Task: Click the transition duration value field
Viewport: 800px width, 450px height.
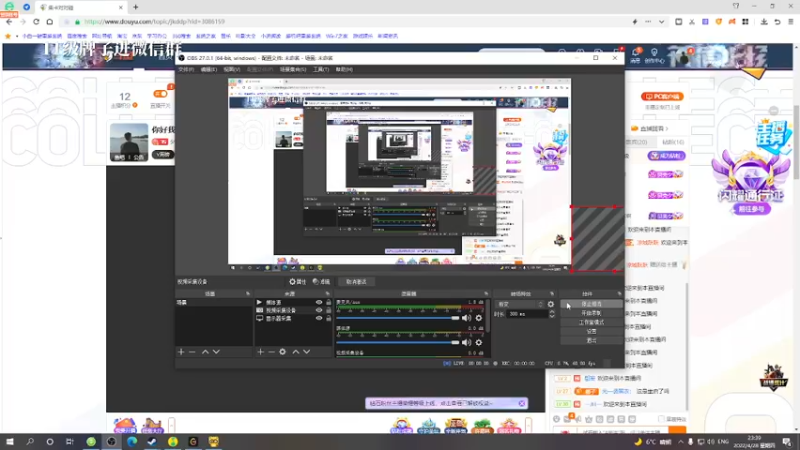Action: pos(528,314)
